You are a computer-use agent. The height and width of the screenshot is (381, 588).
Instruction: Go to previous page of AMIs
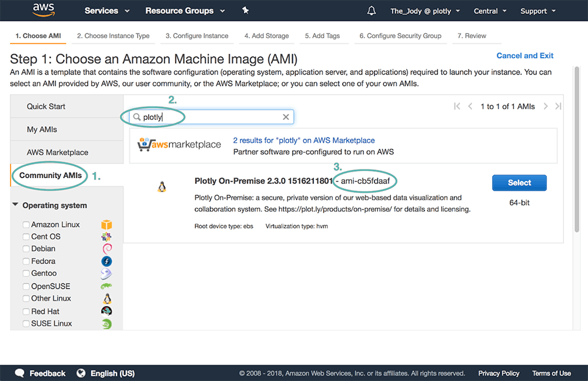tap(470, 106)
